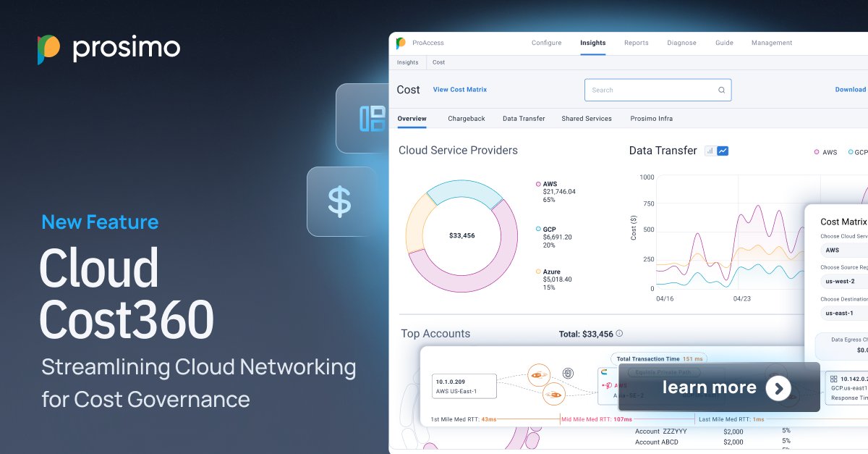Click the $33,456 donut center value
Image resolution: width=868 pixels, height=454 pixels.
[461, 236]
